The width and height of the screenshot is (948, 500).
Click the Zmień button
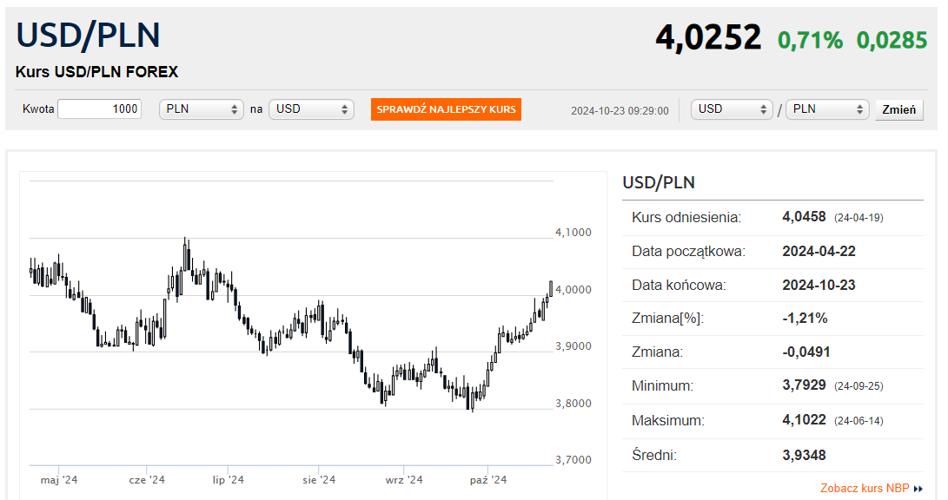pos(899,109)
